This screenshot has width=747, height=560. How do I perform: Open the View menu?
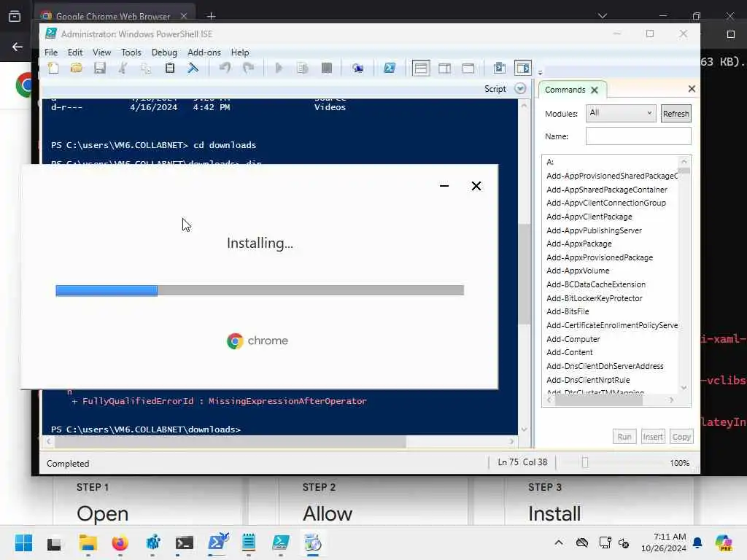click(x=101, y=52)
